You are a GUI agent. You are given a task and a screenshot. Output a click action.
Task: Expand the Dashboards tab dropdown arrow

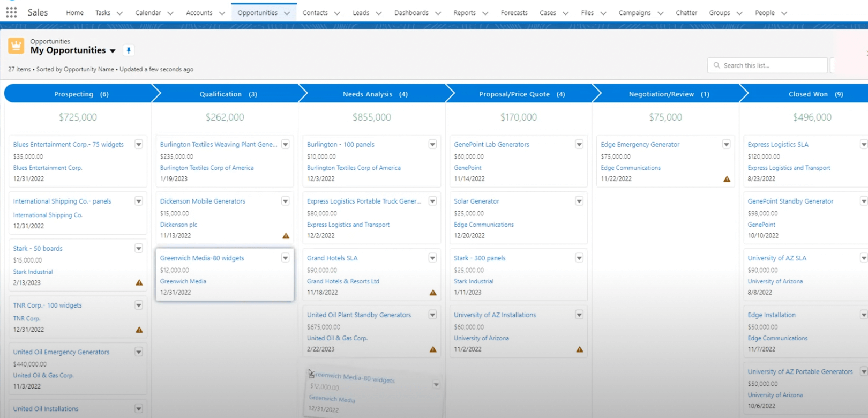coord(438,13)
